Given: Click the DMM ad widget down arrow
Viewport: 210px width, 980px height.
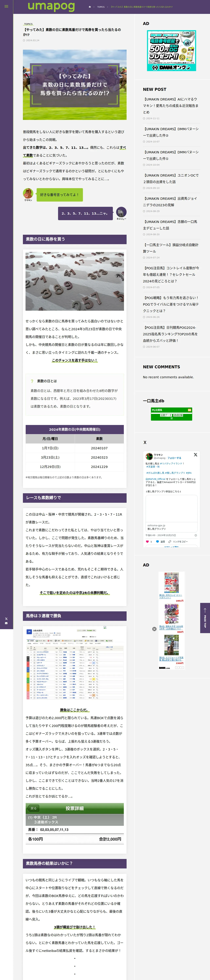Looking at the screenshot, I should pos(182,668).
